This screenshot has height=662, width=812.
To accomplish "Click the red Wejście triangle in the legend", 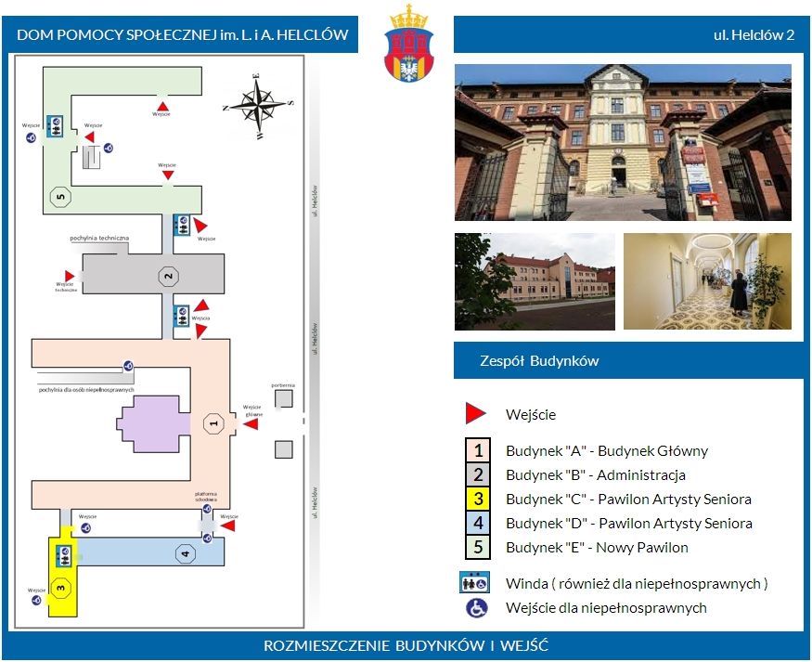I will (x=476, y=414).
